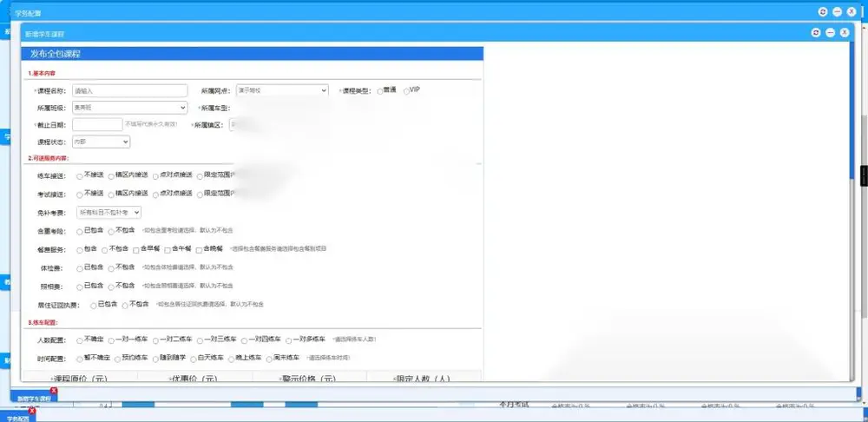The height and width of the screenshot is (422, 868).
Task: Select 不包含 for 含重考险
Action: [x=111, y=232]
